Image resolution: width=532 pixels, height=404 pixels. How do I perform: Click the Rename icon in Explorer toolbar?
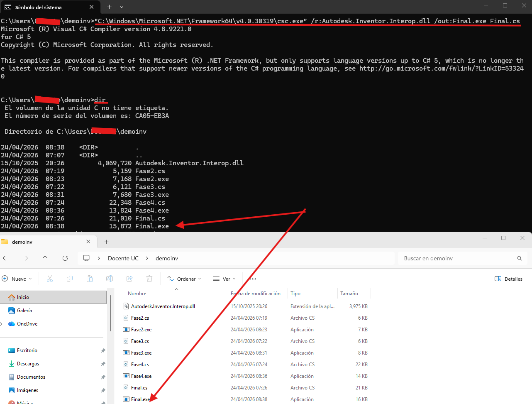[110, 279]
